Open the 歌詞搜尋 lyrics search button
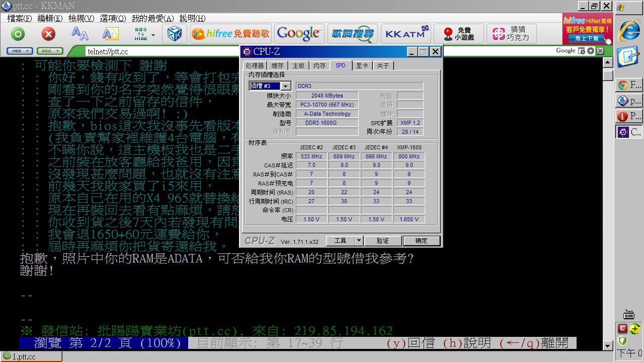644x362 pixels. pyautogui.click(x=352, y=34)
